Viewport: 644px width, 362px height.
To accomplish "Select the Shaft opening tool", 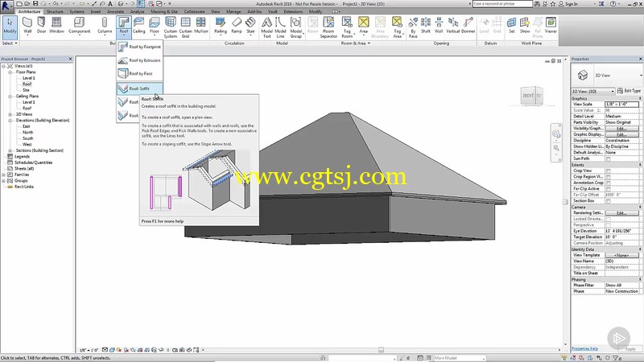I will pos(426,26).
